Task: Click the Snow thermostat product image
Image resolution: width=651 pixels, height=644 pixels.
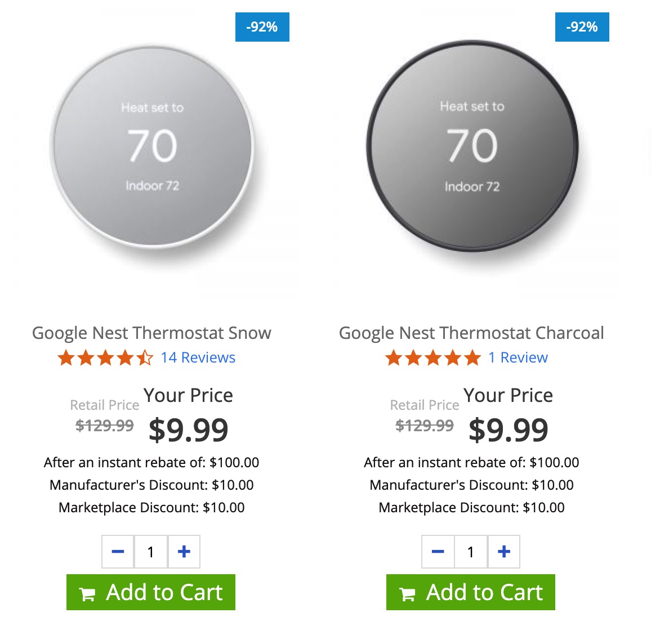Action: point(152,147)
